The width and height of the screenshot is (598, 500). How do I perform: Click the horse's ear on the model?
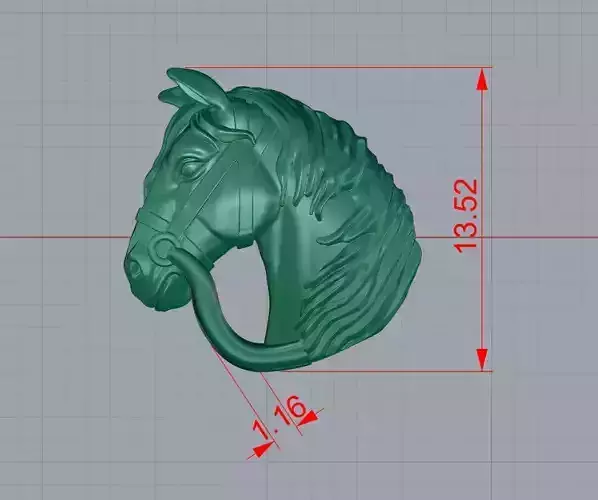[198, 89]
